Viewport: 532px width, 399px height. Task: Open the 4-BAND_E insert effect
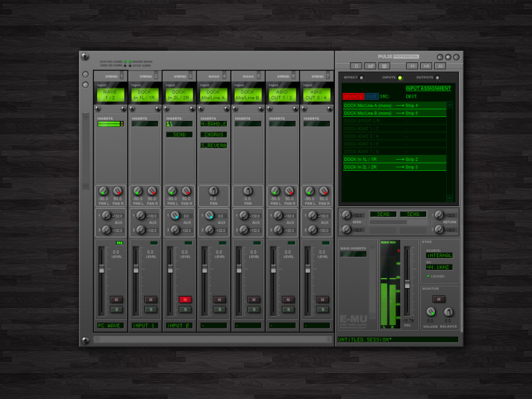coord(213,124)
